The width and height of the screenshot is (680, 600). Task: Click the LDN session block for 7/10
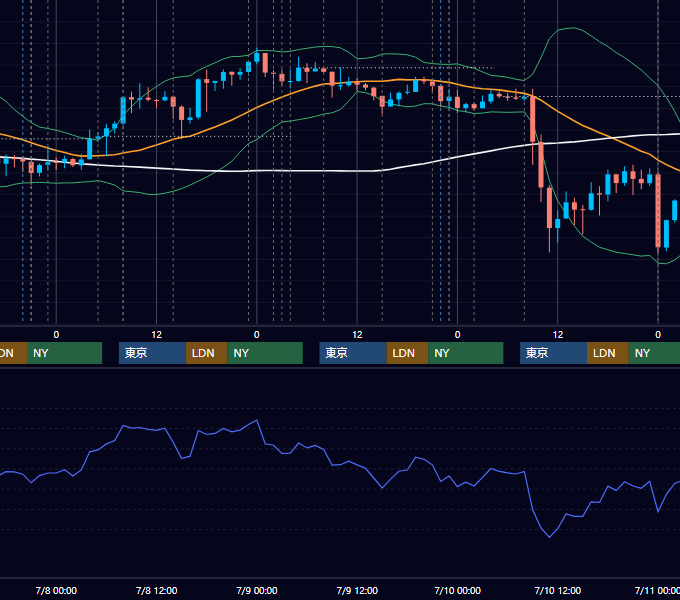tap(608, 353)
